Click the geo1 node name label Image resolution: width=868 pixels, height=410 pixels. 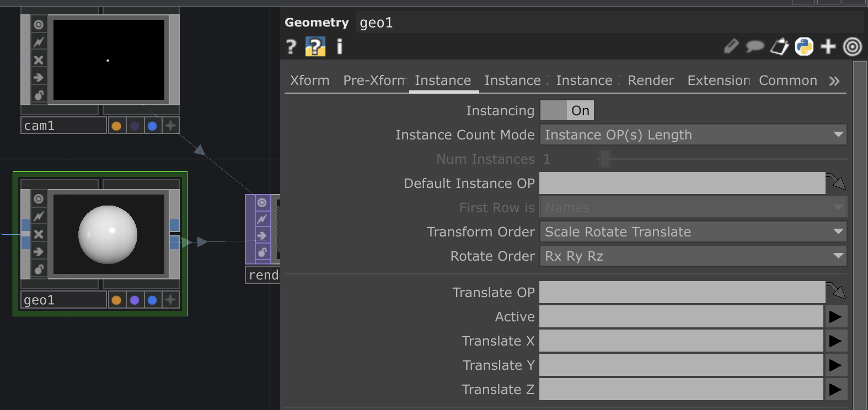click(x=63, y=300)
